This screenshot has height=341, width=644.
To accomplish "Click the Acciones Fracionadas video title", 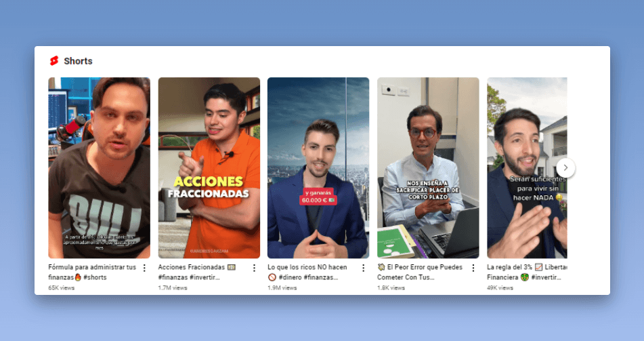I will pos(197,273).
